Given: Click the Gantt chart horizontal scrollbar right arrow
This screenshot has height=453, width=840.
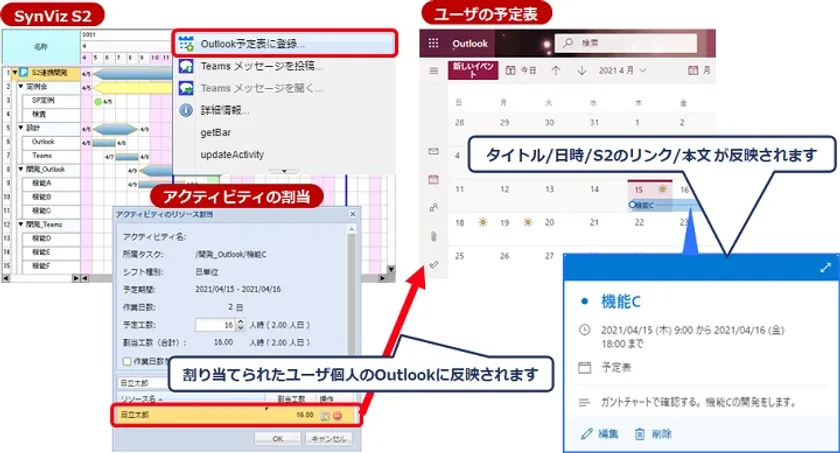Looking at the screenshot, I should tap(382, 278).
